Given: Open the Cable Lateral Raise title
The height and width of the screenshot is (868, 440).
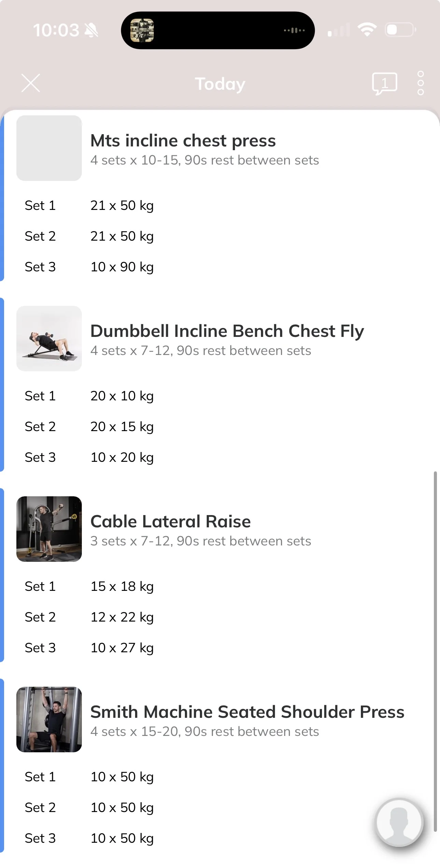Looking at the screenshot, I should coord(171,522).
